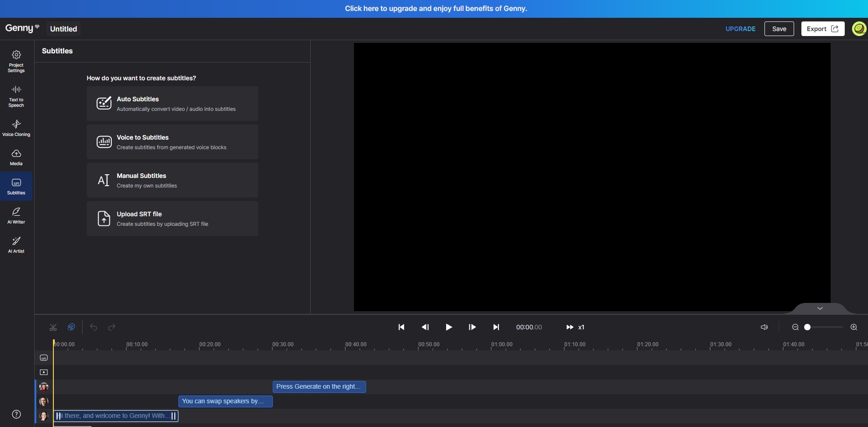The width and height of the screenshot is (868, 427).
Task: Click the subtitle track icon
Action: pyautogui.click(x=44, y=358)
